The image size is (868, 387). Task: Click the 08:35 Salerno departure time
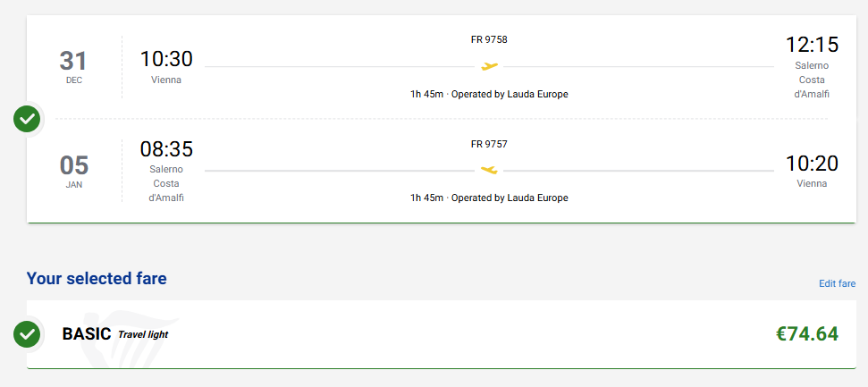166,149
